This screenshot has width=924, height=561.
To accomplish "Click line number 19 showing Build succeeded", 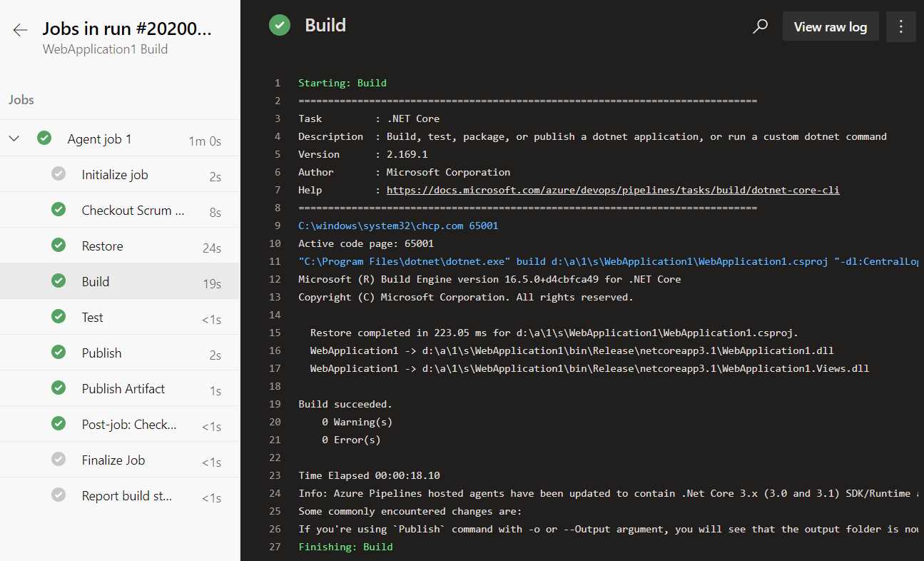I will 275,403.
